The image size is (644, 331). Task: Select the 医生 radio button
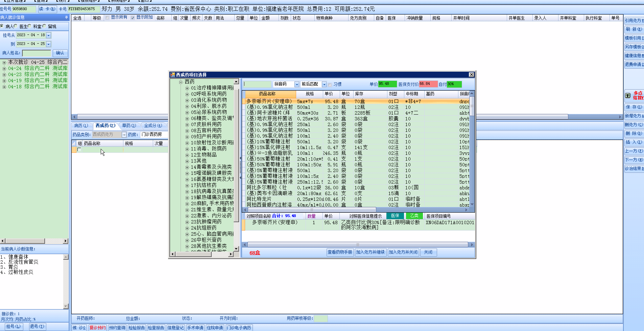click(16, 26)
